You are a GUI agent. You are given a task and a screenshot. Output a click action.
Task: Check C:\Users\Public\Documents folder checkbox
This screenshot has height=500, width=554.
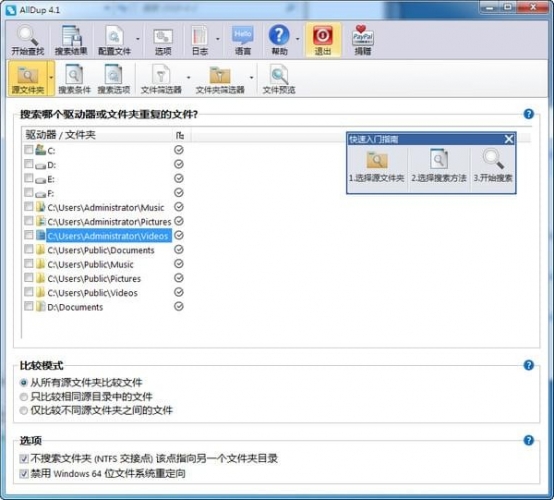[x=29, y=249]
